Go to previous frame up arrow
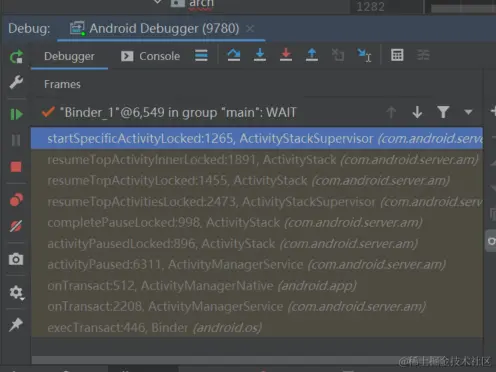Screen dimensions: 496x372 (391, 113)
